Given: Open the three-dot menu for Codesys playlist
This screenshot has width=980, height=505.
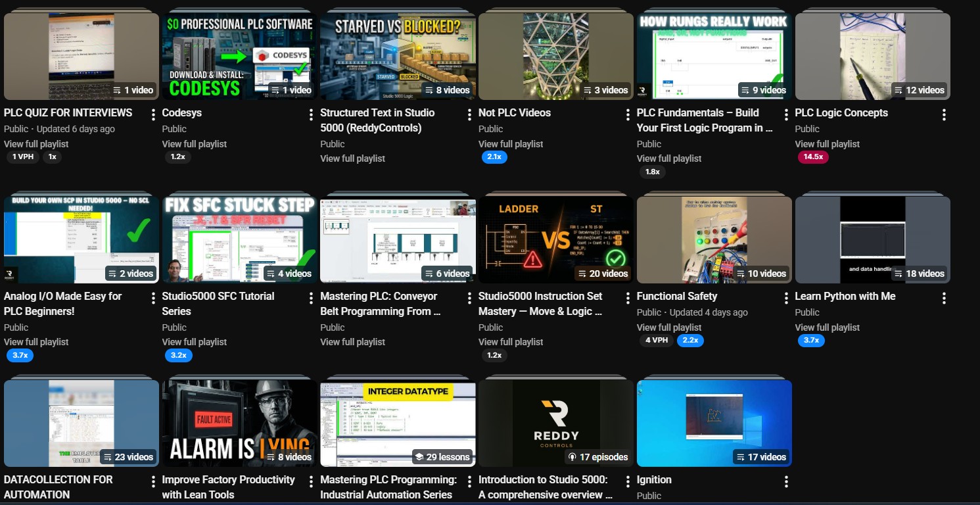Looking at the screenshot, I should [311, 115].
